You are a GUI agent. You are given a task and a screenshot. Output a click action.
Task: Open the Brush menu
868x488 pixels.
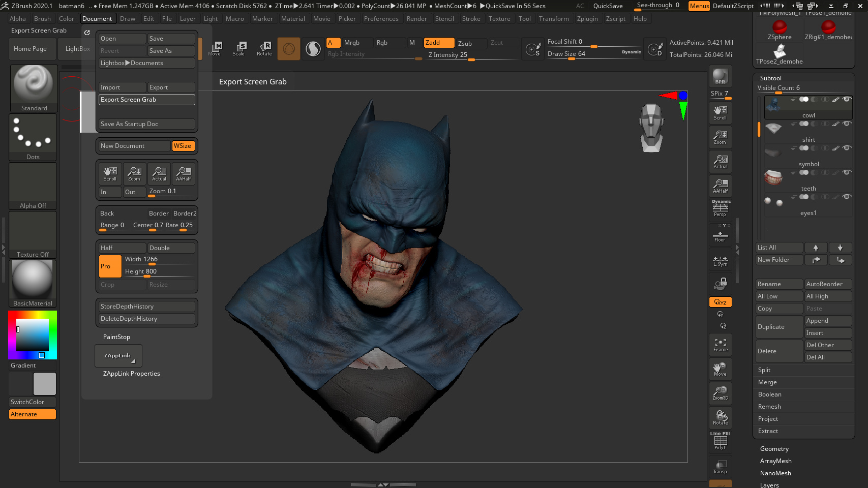pos(42,19)
